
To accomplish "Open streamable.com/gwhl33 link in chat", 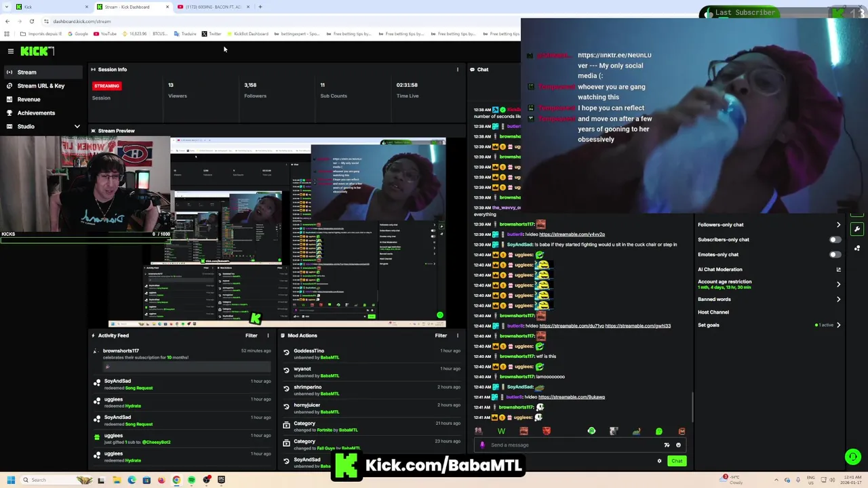I will [637, 326].
